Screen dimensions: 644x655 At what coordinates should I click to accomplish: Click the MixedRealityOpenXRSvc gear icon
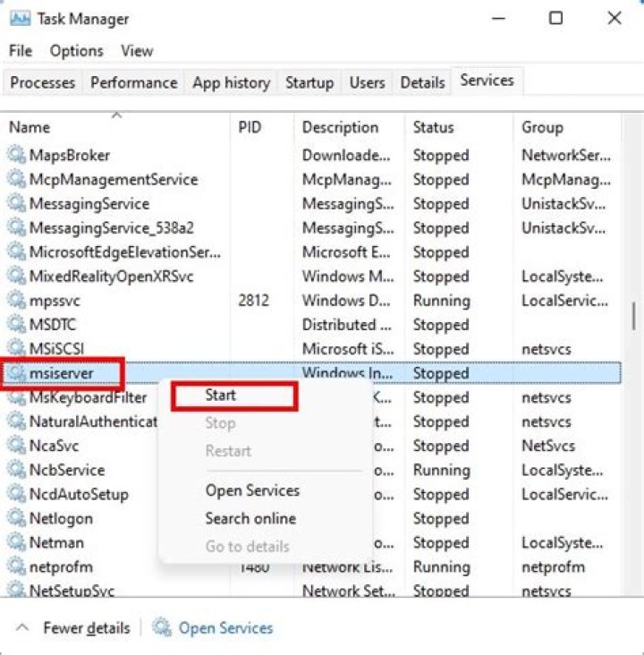coord(17,276)
